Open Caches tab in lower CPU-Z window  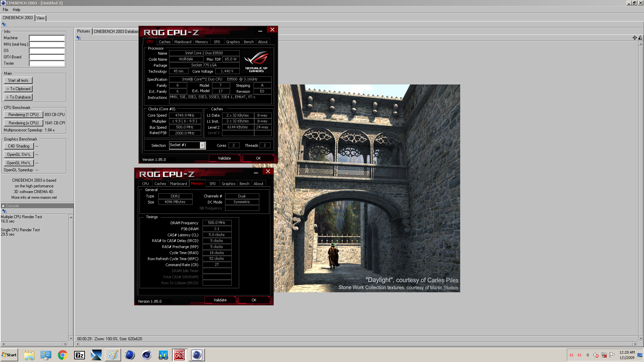pyautogui.click(x=160, y=184)
